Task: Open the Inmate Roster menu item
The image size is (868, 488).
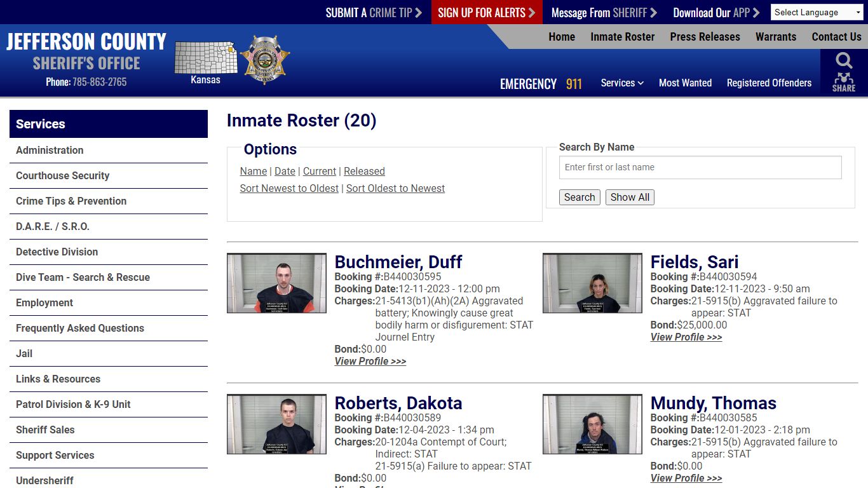Action: point(622,37)
